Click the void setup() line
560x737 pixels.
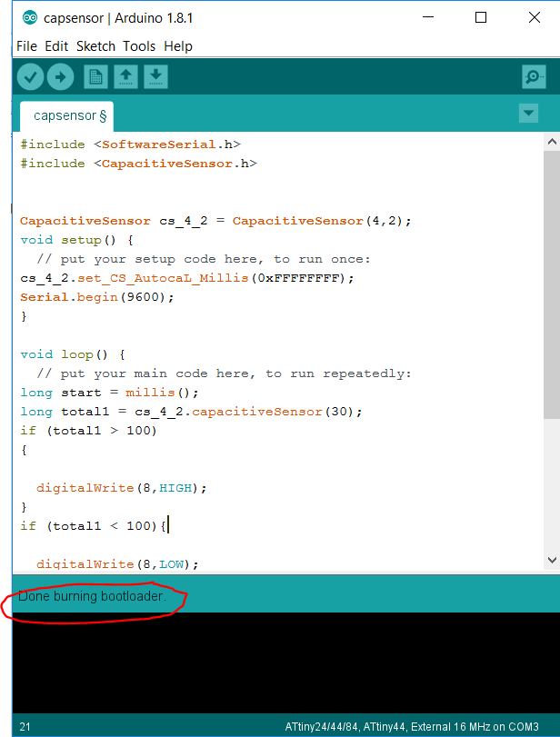[76, 240]
